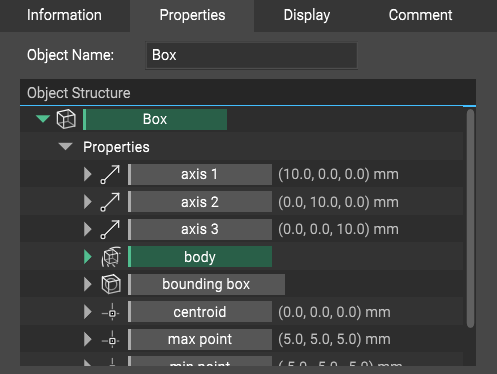Click the axis 1 vector arrow icon
Image resolution: width=497 pixels, height=374 pixels.
click(x=110, y=174)
